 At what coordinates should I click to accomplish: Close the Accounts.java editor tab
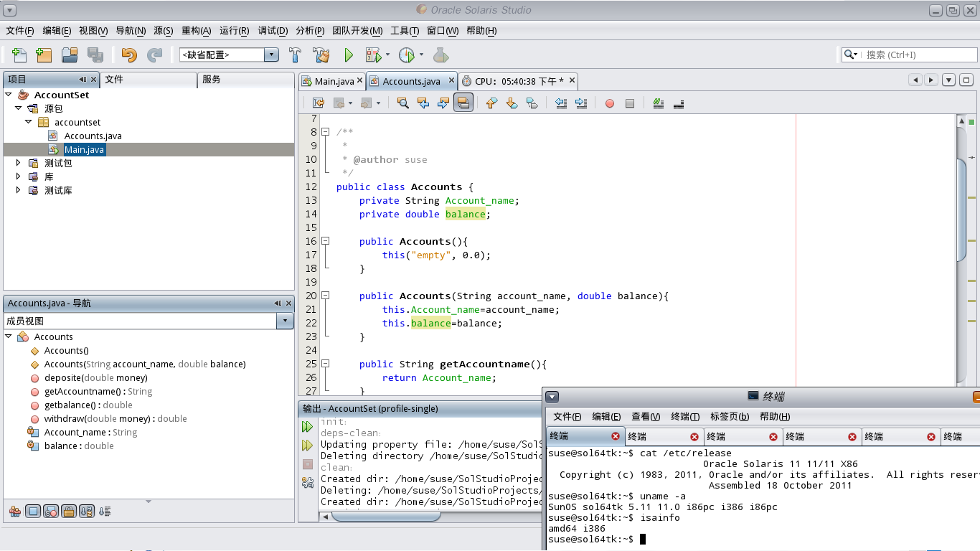tap(451, 81)
